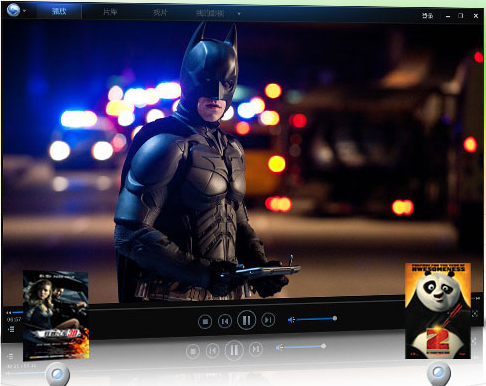Expand the arrow beside the app logo

tap(25, 11)
